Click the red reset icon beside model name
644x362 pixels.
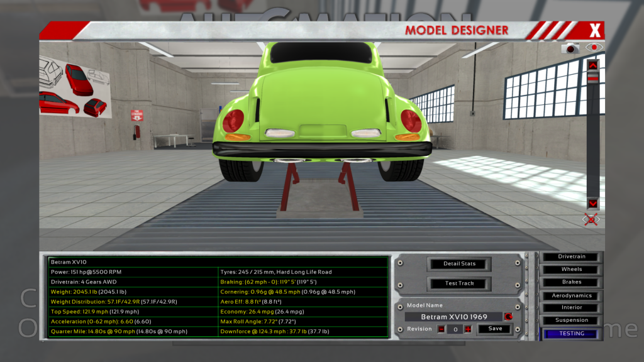click(508, 317)
